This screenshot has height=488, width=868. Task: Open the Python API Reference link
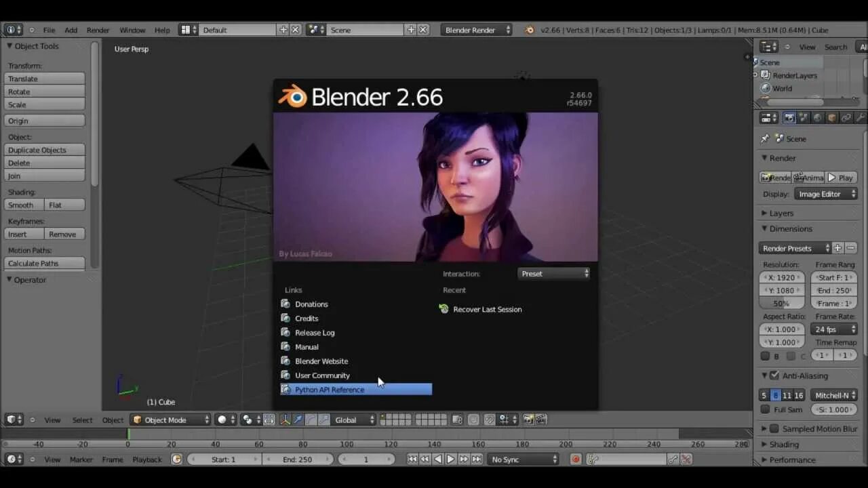(356, 389)
